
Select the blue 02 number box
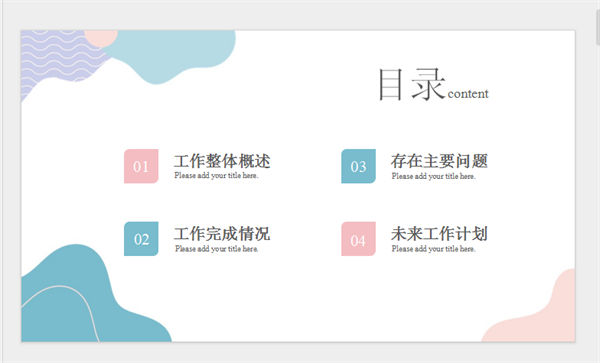141,239
